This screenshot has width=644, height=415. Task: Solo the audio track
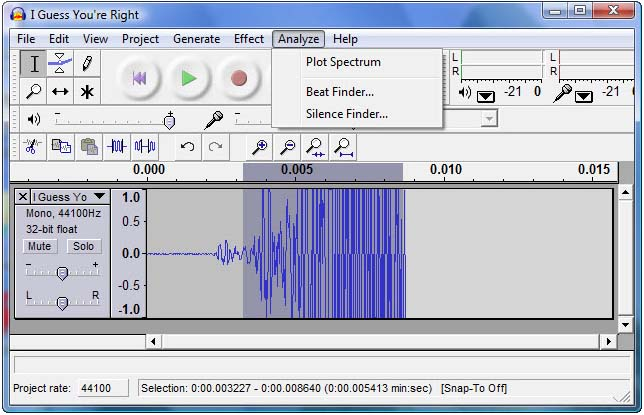click(x=83, y=246)
